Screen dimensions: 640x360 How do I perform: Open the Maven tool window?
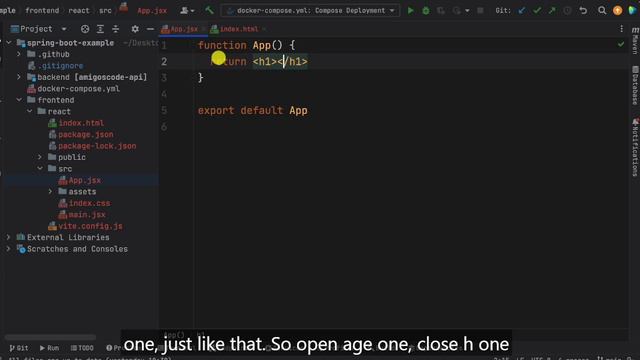(635, 41)
